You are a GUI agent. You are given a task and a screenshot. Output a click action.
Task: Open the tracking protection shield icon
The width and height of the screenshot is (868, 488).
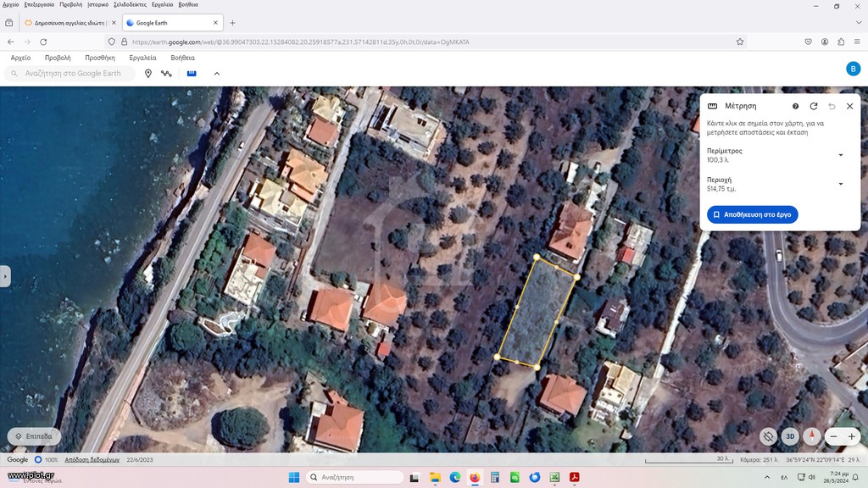pos(112,42)
